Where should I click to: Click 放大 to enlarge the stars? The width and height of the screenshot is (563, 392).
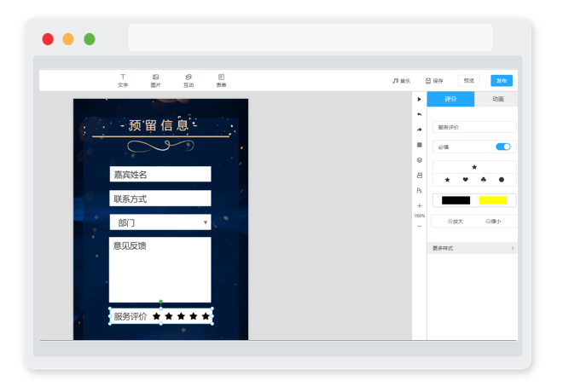point(456,222)
